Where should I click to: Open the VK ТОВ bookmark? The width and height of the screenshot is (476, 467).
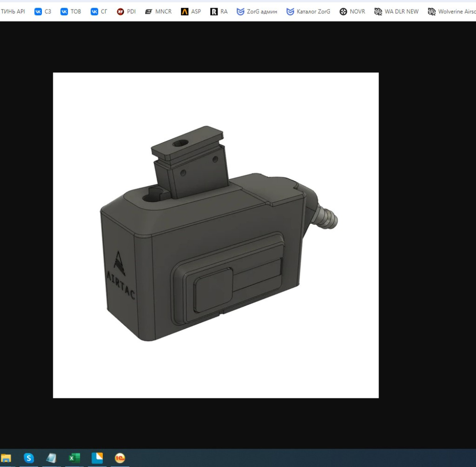click(x=71, y=11)
